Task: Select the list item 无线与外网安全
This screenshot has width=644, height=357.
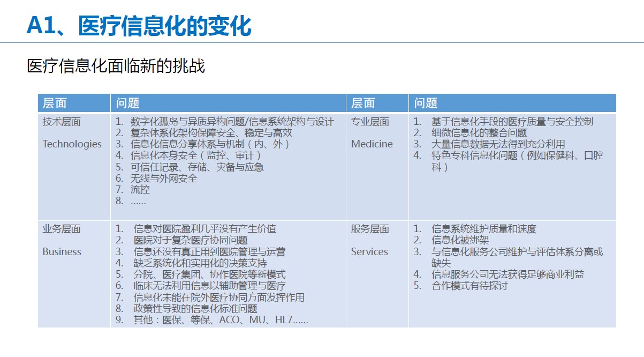Action: click(164, 178)
